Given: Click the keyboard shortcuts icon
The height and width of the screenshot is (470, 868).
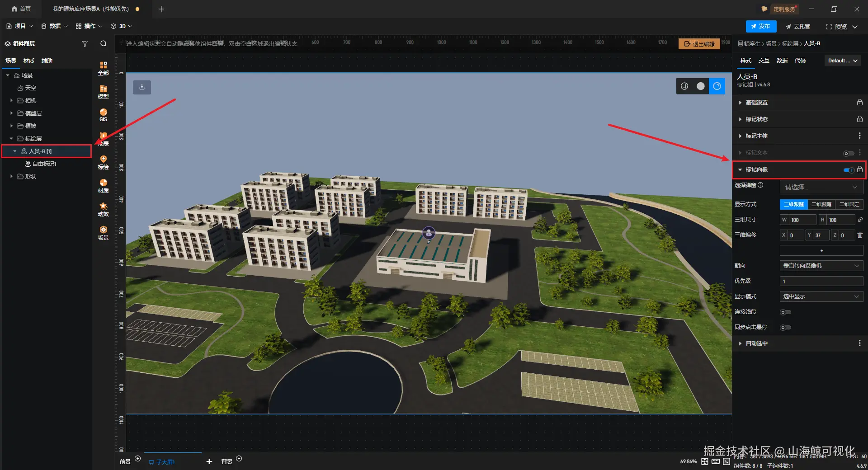Looking at the screenshot, I should coord(716,461).
